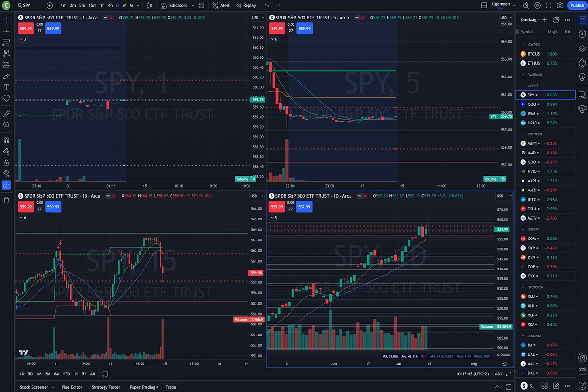Enter fullscreen mode

[x=549, y=5]
